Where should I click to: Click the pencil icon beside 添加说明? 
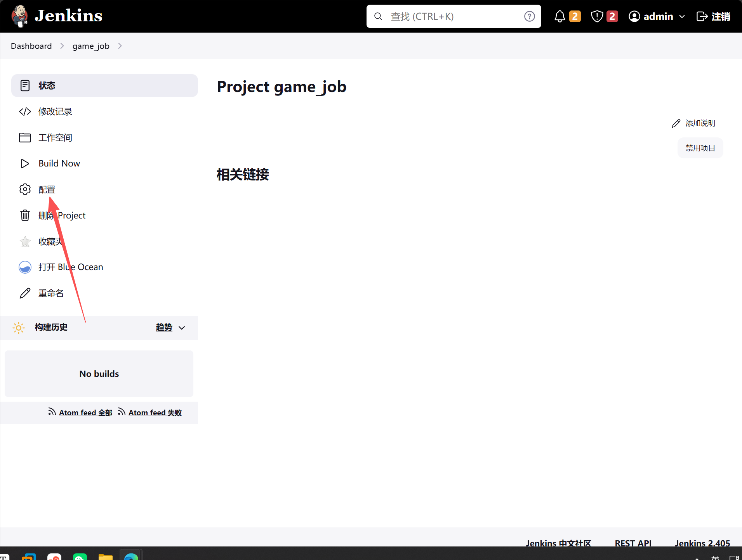point(676,123)
